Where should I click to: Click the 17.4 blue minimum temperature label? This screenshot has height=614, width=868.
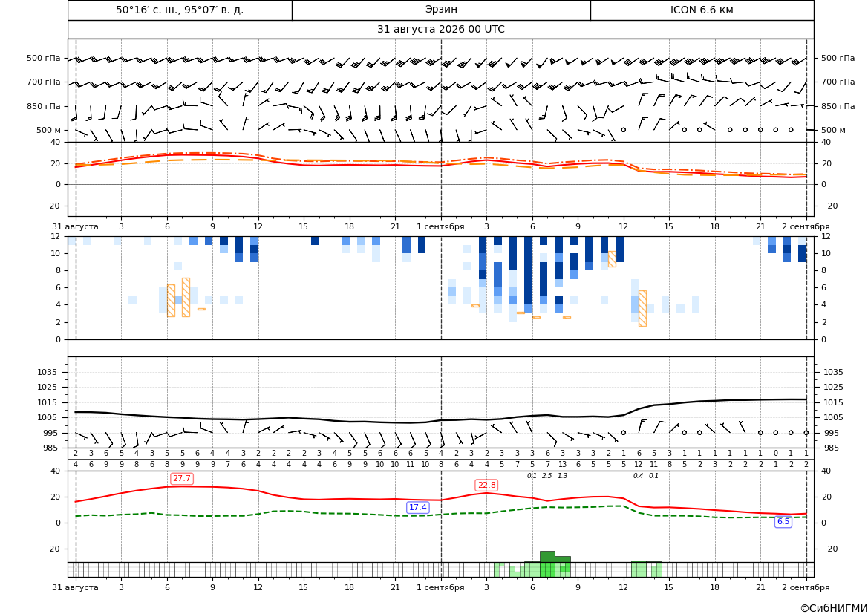click(x=417, y=507)
